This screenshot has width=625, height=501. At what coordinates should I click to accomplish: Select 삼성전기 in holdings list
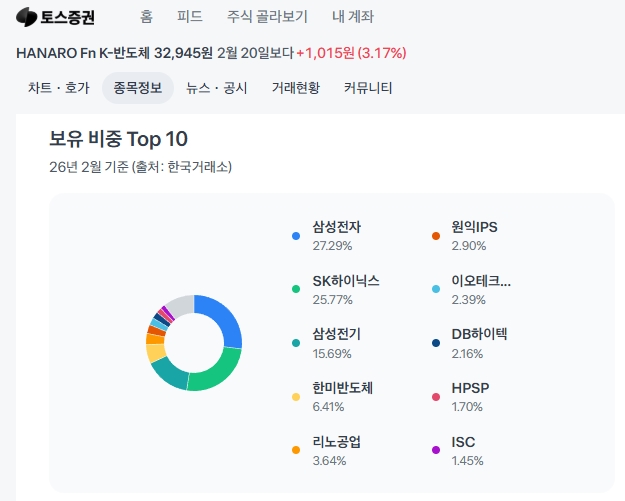[x=336, y=334]
